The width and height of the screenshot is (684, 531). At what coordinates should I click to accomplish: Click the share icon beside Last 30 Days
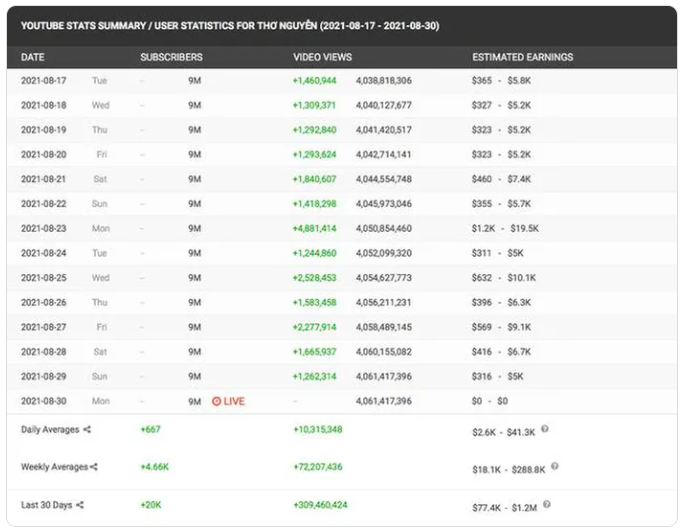79,505
